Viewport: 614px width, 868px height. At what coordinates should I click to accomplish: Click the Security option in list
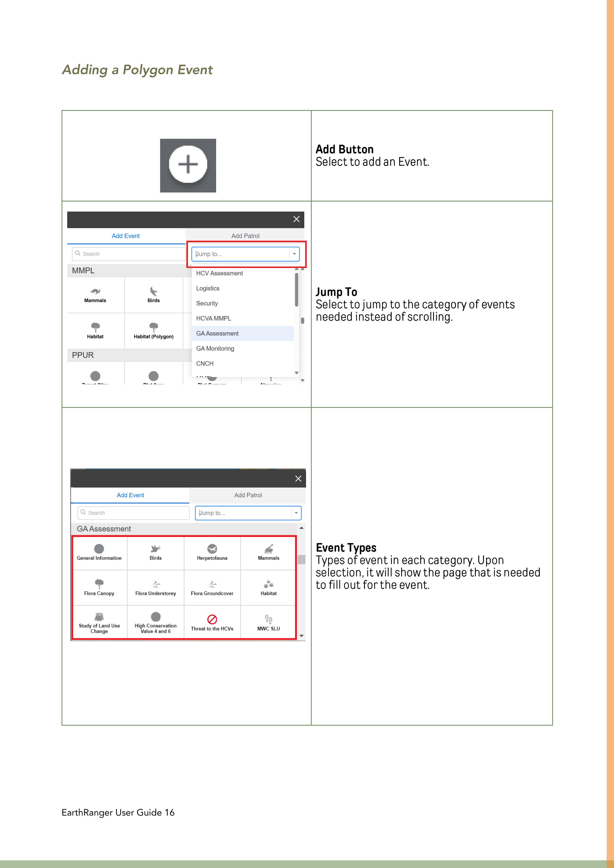(x=207, y=303)
